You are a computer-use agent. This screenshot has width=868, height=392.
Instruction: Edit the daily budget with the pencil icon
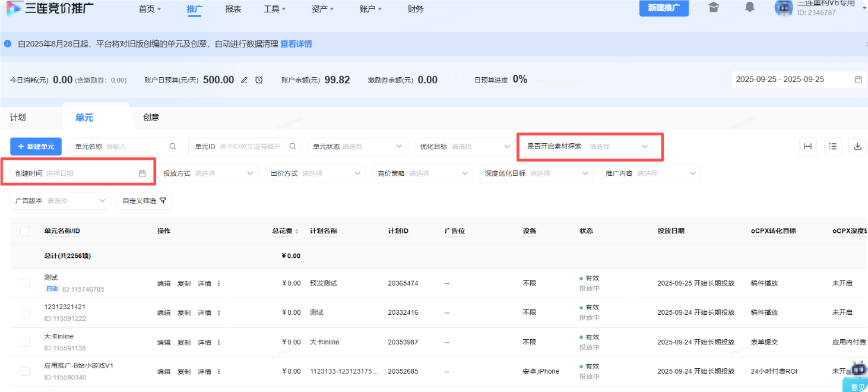point(244,80)
